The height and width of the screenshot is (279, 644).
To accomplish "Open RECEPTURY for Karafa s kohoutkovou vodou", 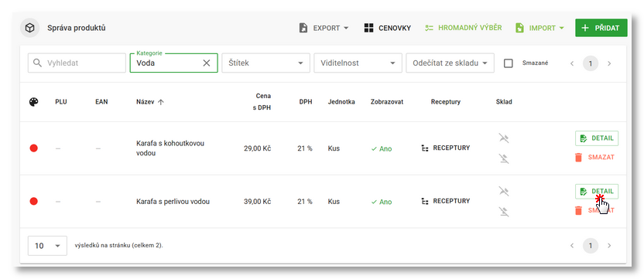I will pyautogui.click(x=446, y=148).
